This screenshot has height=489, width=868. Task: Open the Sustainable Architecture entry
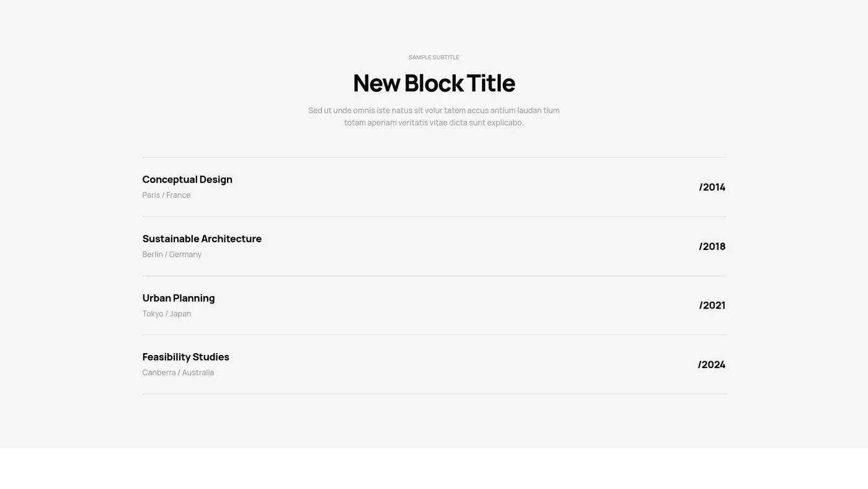pos(201,239)
